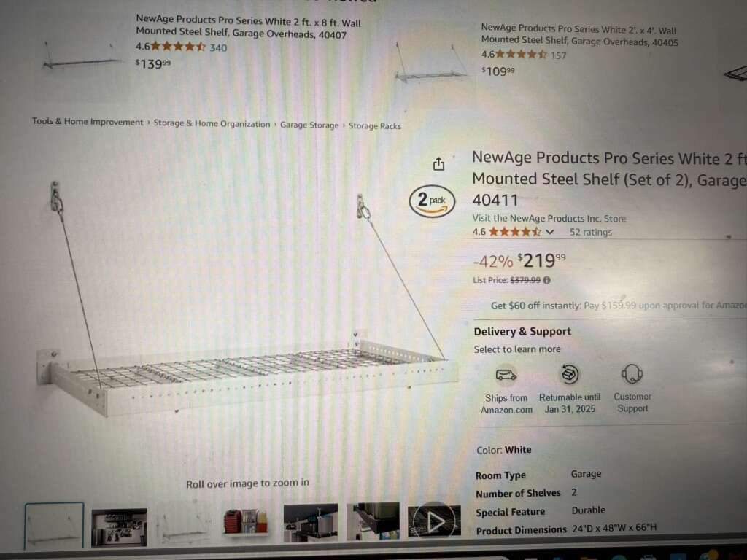Open the 2 ft. x 8 ft. shelf 40407 listing
This screenshot has height=560, width=747.
pos(248,27)
